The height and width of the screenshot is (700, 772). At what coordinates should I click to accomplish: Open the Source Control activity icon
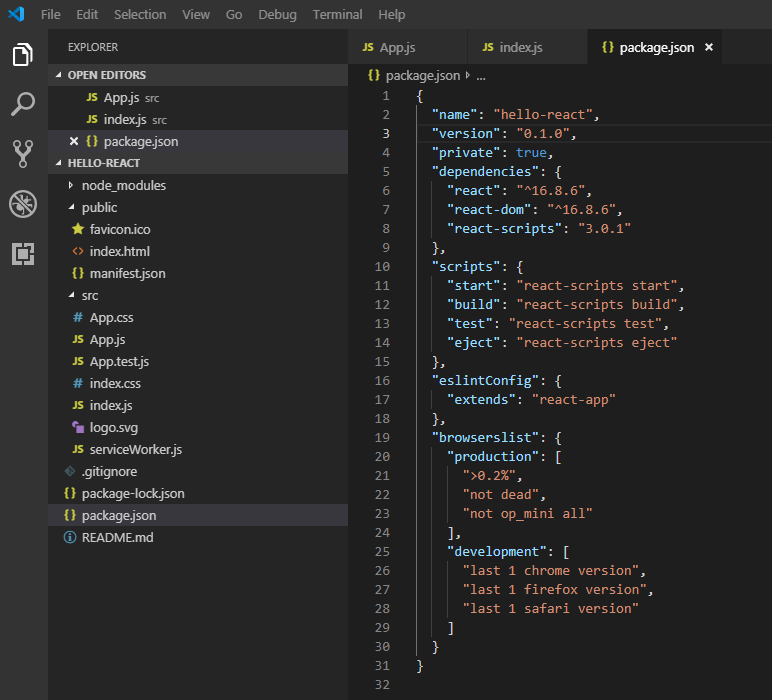click(x=23, y=154)
